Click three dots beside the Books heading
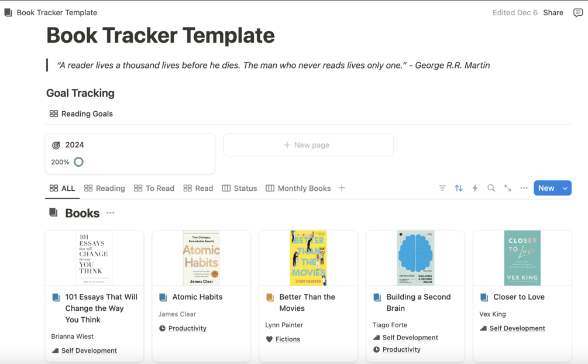 pyautogui.click(x=111, y=213)
